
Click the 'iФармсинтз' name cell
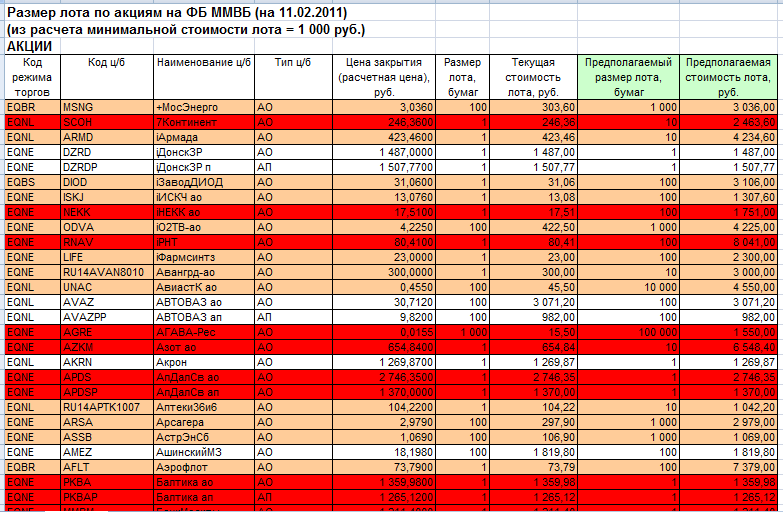204,257
